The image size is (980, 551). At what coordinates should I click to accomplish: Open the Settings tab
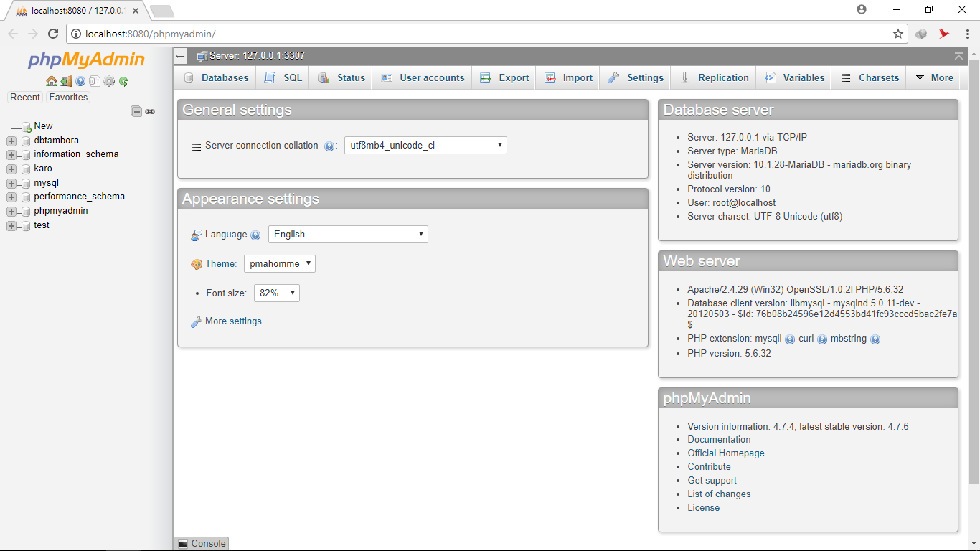tap(636, 77)
